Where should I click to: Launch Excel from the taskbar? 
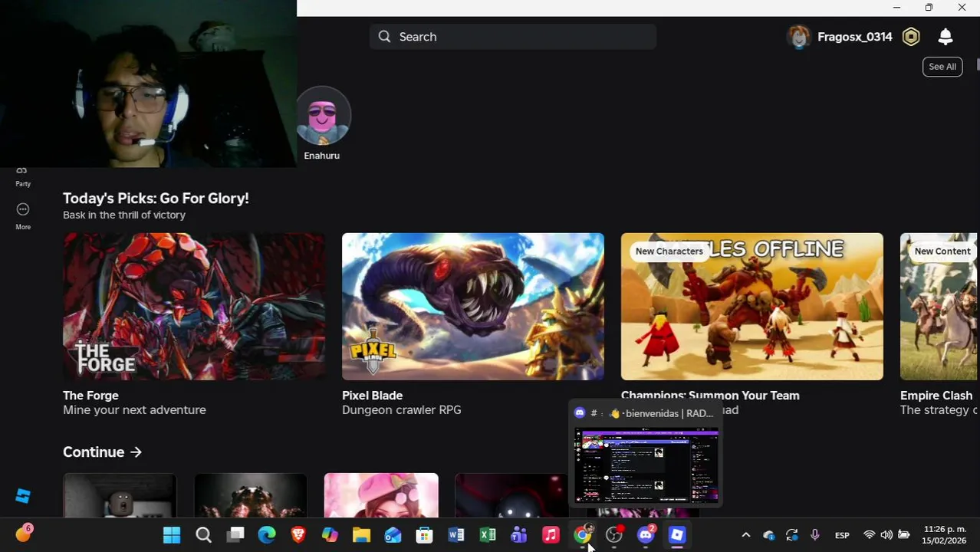click(487, 535)
